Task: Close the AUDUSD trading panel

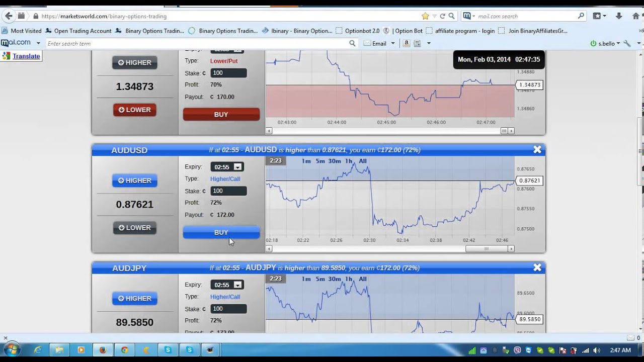Action: [x=537, y=150]
